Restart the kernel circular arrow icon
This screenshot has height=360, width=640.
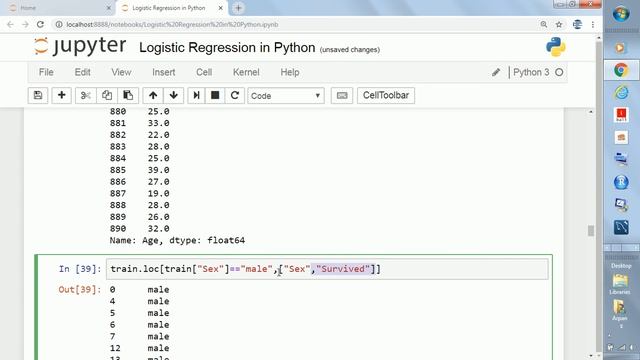(x=235, y=96)
